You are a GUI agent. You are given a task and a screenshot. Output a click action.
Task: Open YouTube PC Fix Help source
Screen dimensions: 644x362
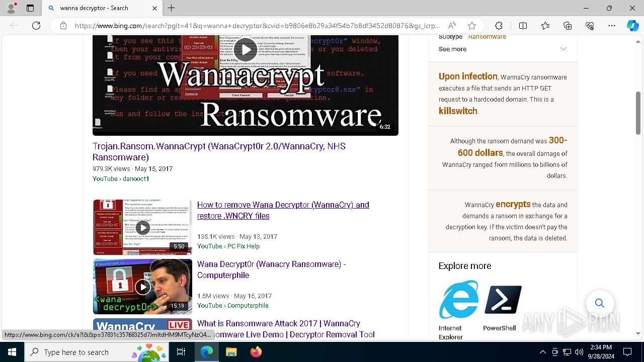pyautogui.click(x=228, y=246)
